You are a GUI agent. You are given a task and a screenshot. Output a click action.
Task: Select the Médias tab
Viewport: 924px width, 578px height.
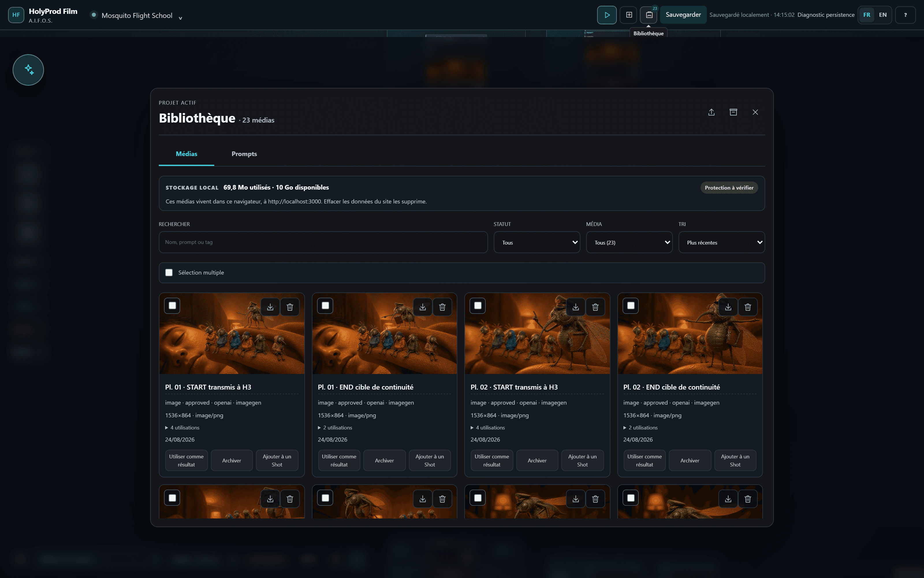(186, 154)
